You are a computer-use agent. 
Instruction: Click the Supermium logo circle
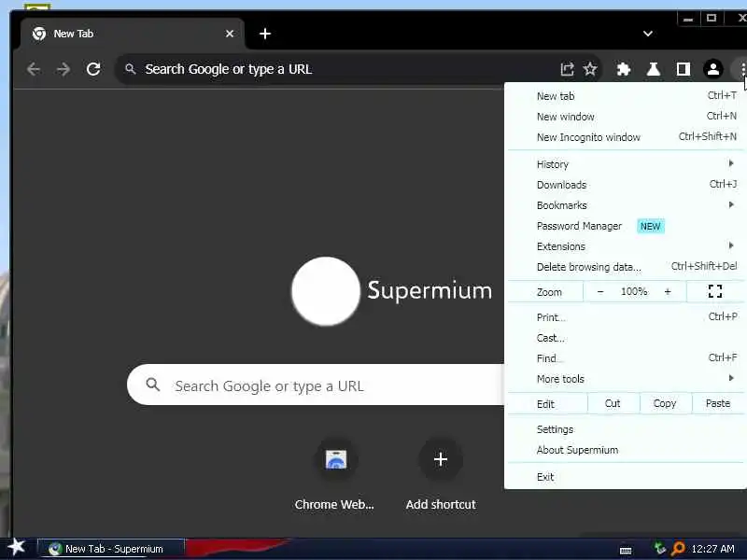point(326,291)
